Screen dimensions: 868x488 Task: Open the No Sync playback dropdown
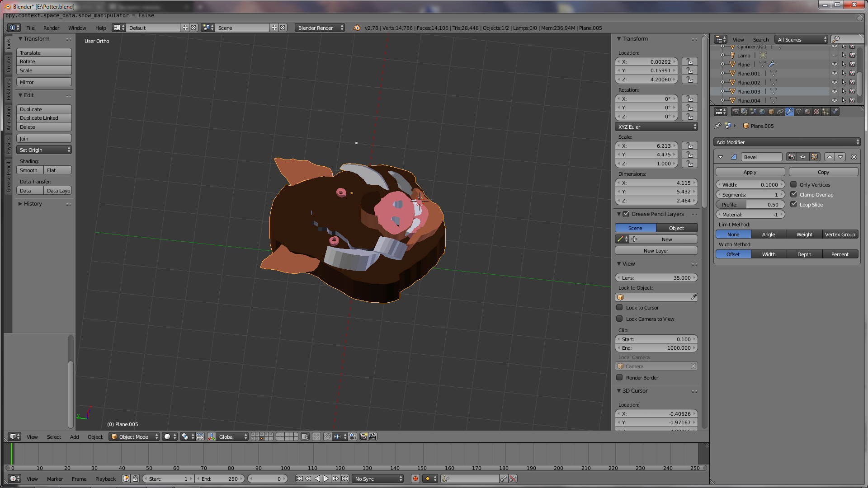[x=378, y=479]
